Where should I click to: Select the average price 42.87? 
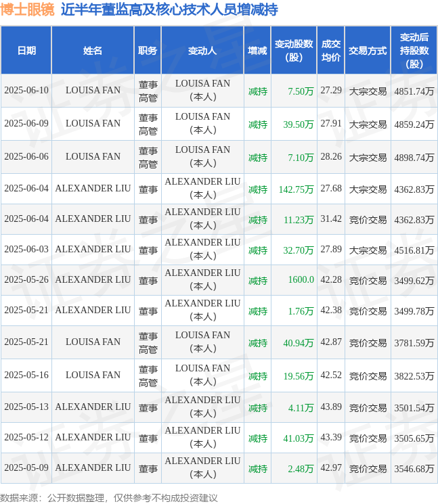coord(331,342)
